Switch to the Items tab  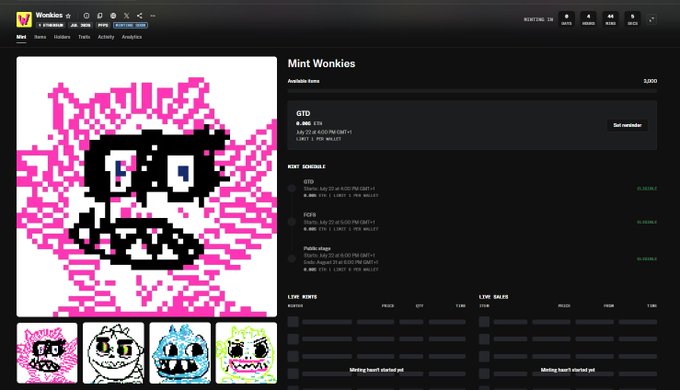[40, 37]
